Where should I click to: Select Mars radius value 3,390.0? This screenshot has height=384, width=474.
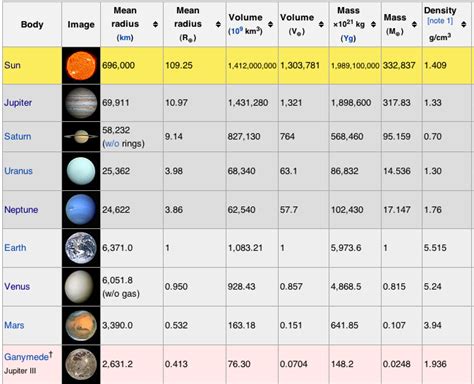click(x=117, y=325)
